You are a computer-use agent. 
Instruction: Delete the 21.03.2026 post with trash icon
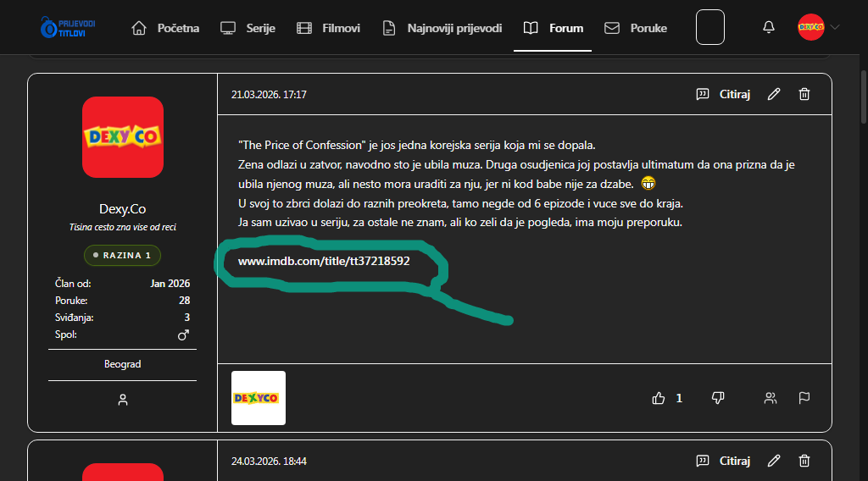(x=804, y=95)
